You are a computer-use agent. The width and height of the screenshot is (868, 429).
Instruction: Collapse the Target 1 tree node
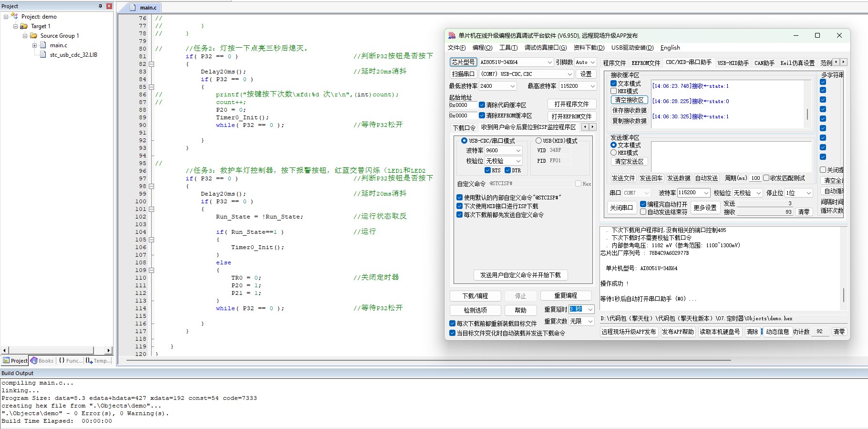click(15, 26)
